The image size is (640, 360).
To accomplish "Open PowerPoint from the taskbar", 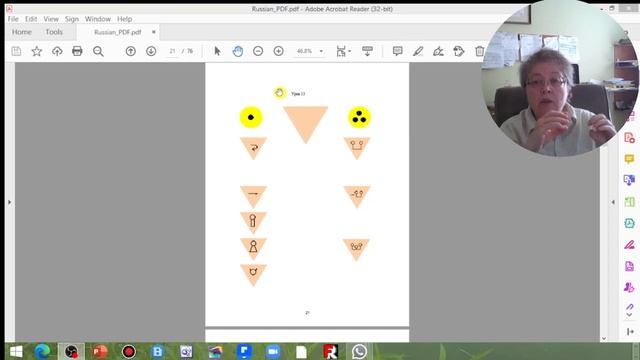I will [100, 351].
